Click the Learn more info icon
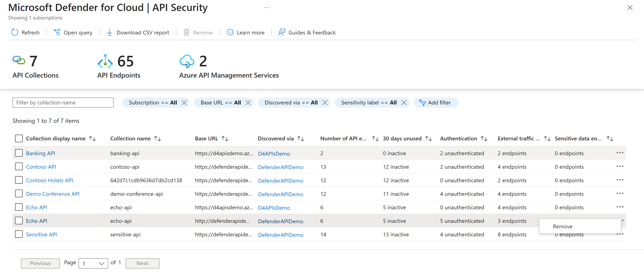644x274 pixels. (230, 33)
